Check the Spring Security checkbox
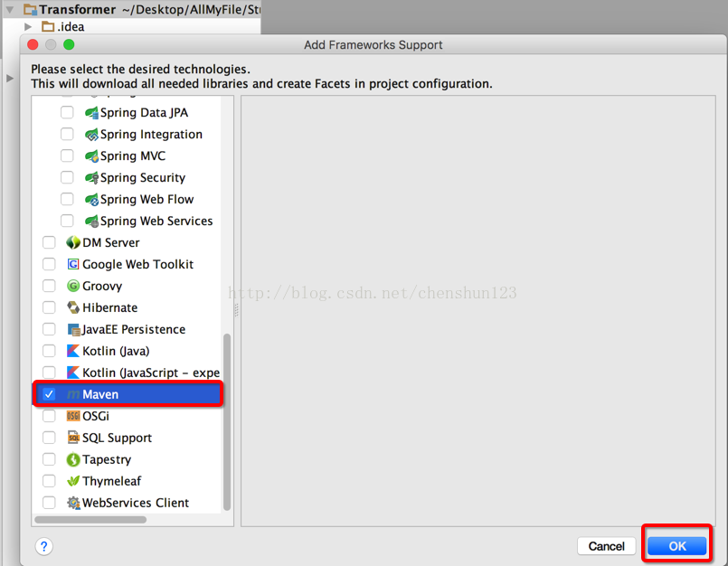This screenshot has width=728, height=566. coord(67,177)
